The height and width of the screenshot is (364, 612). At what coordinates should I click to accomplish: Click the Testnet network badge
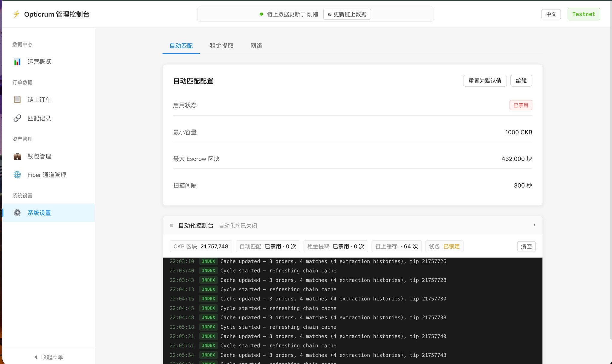[x=584, y=14]
